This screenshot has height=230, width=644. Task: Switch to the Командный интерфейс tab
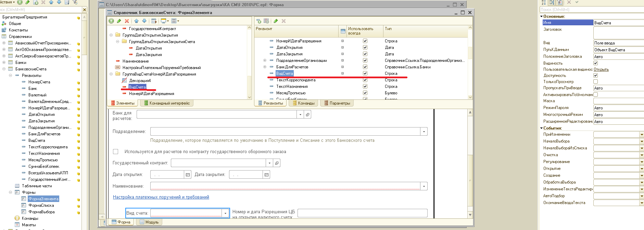pyautogui.click(x=167, y=103)
